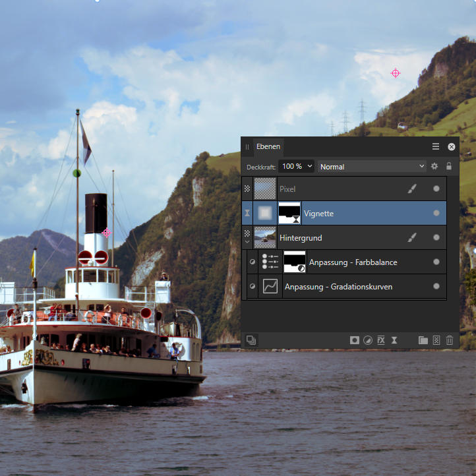Open blend options gear icon

coord(434,166)
